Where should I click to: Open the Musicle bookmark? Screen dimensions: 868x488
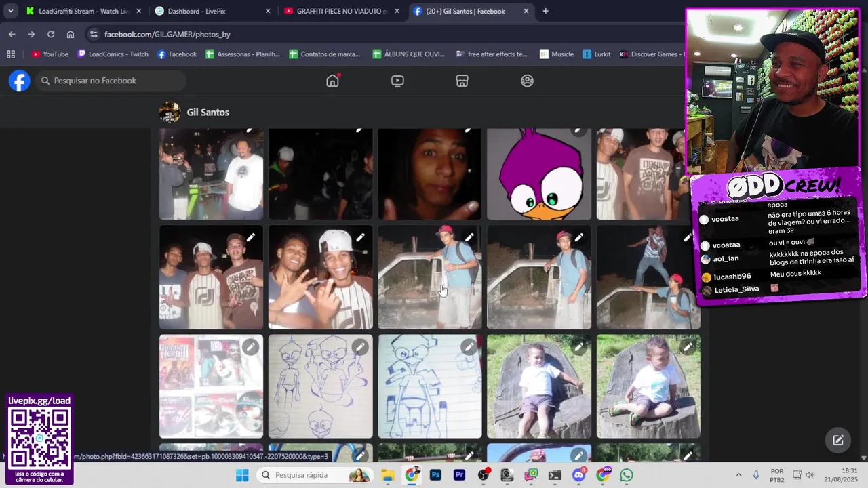557,54
